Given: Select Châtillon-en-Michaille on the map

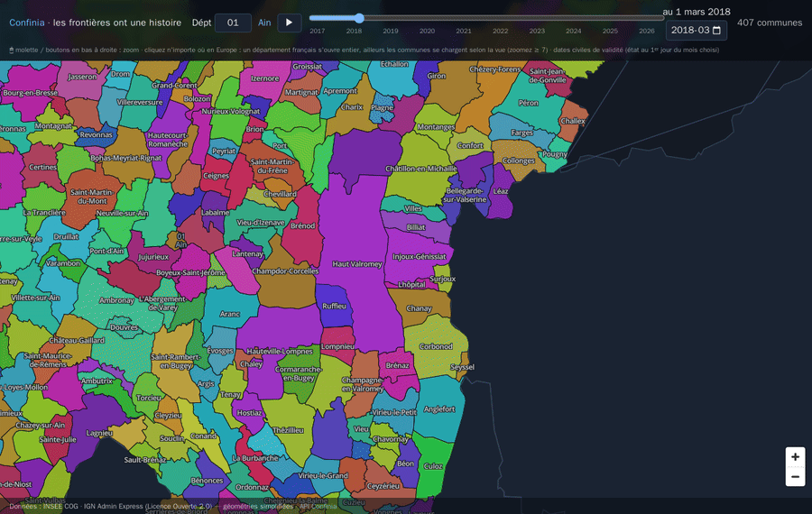Looking at the screenshot, I should (x=421, y=169).
